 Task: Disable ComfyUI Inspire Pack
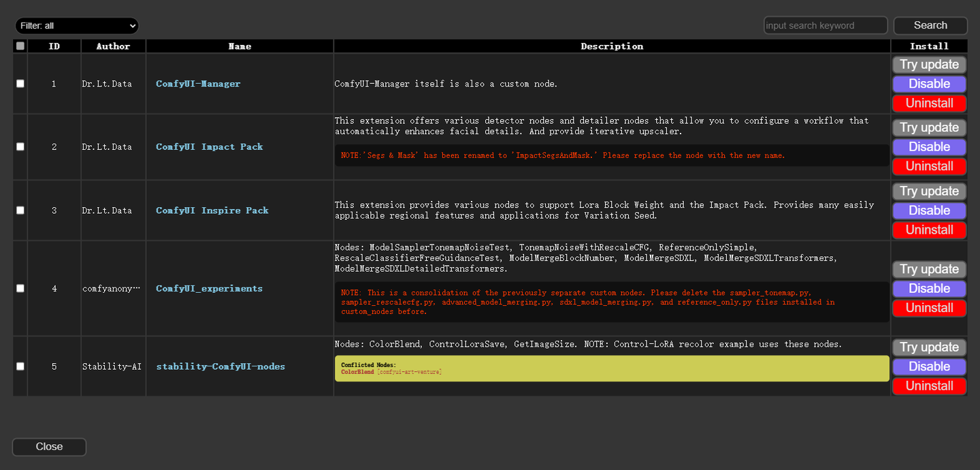pyautogui.click(x=929, y=210)
